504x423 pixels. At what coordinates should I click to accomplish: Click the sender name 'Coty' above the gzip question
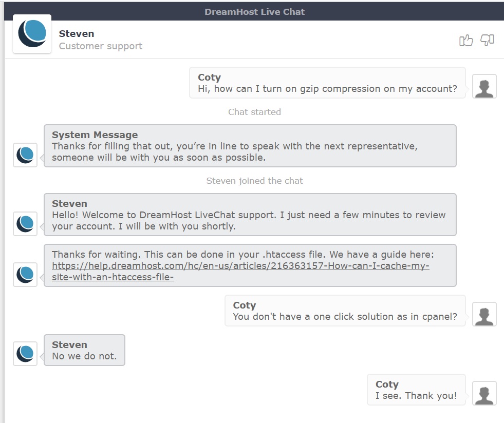[x=210, y=78]
